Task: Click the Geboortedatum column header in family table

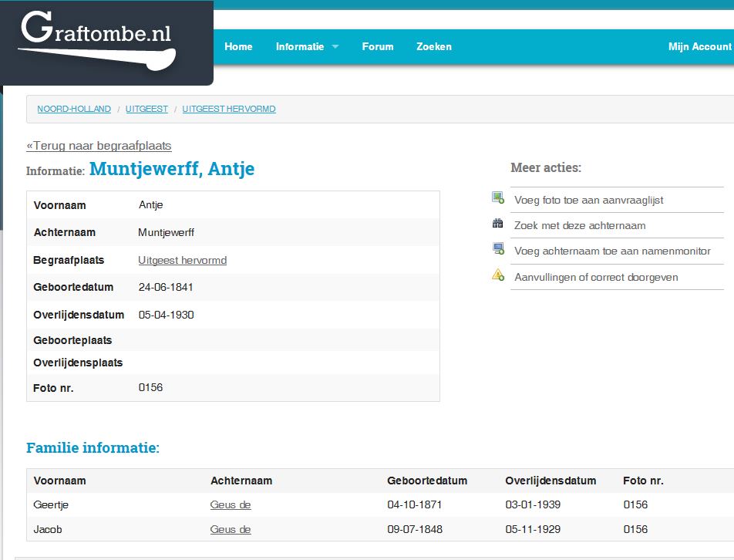Action: pos(427,481)
